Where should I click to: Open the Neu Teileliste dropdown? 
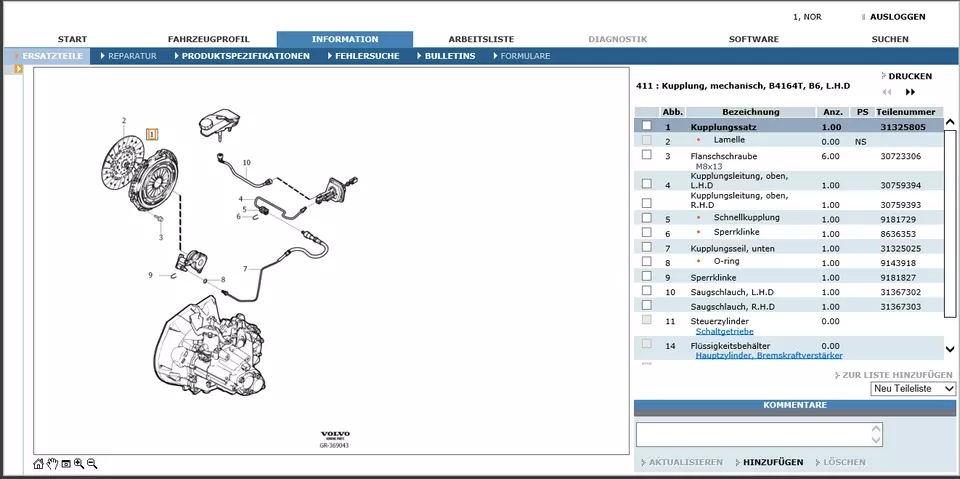click(x=913, y=388)
